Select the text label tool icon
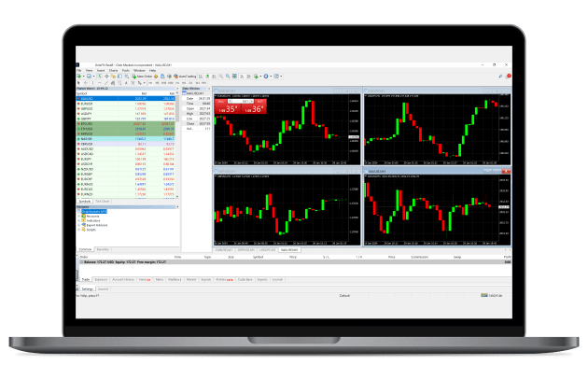 (x=133, y=83)
